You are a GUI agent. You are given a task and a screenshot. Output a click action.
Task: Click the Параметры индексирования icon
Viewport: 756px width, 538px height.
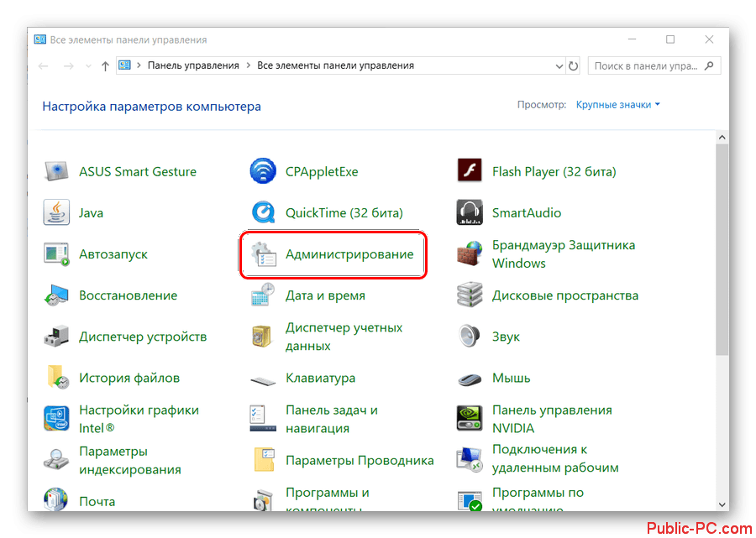click(56, 460)
